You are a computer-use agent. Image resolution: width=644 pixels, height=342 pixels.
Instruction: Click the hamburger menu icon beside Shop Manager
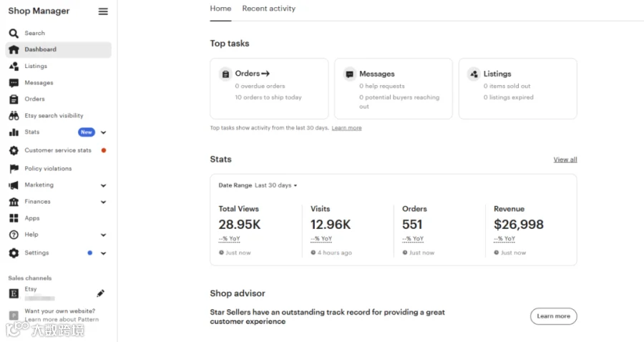click(103, 11)
